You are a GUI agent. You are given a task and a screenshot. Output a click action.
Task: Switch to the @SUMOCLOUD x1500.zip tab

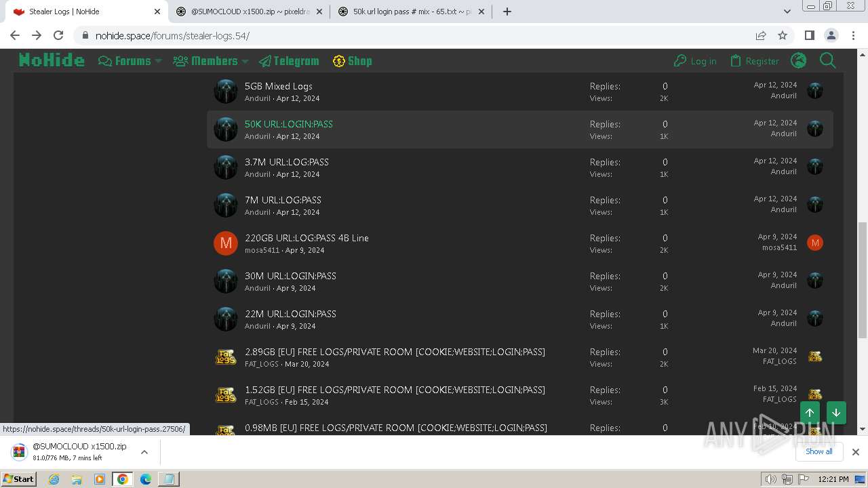249,12
